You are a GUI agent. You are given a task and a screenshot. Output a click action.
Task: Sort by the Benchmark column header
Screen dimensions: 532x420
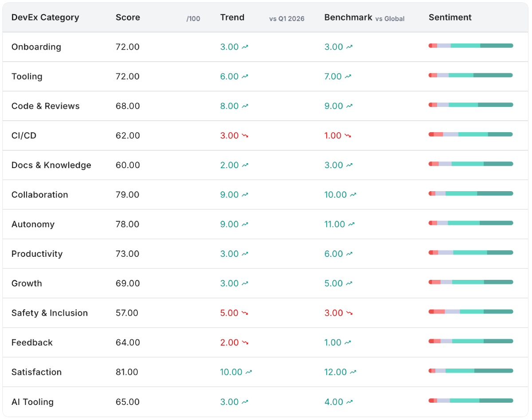(x=348, y=18)
